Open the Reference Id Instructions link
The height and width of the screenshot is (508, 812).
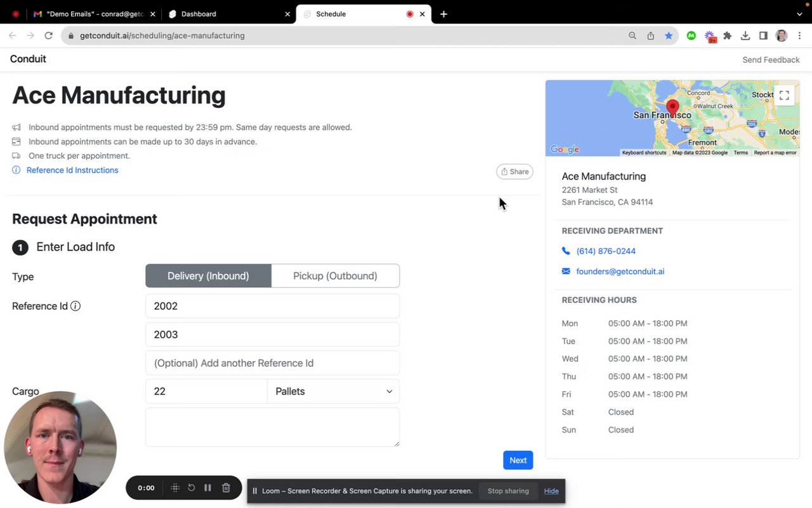tap(72, 170)
